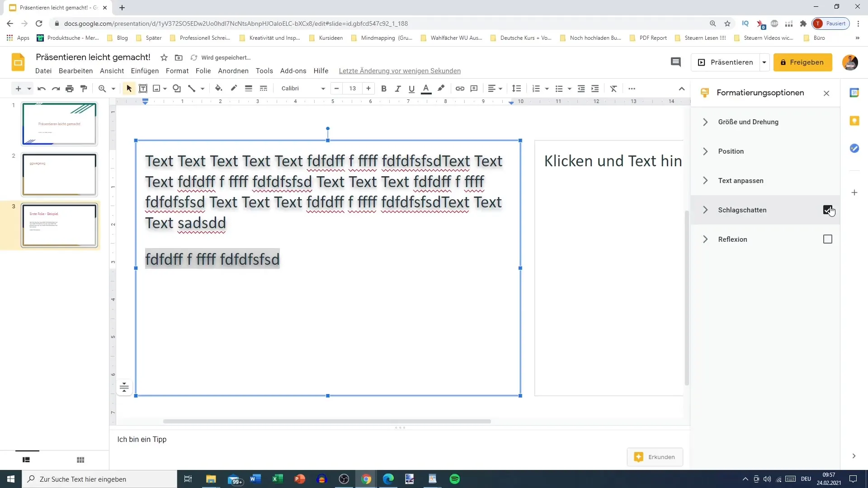The width and height of the screenshot is (868, 488).
Task: Open the Format menu
Action: [x=177, y=71]
